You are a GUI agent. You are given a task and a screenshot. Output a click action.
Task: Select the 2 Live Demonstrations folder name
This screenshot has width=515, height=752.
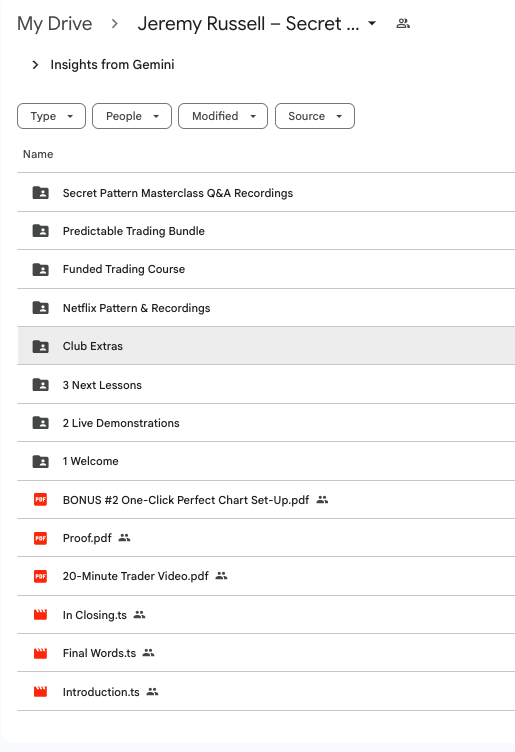coord(121,423)
